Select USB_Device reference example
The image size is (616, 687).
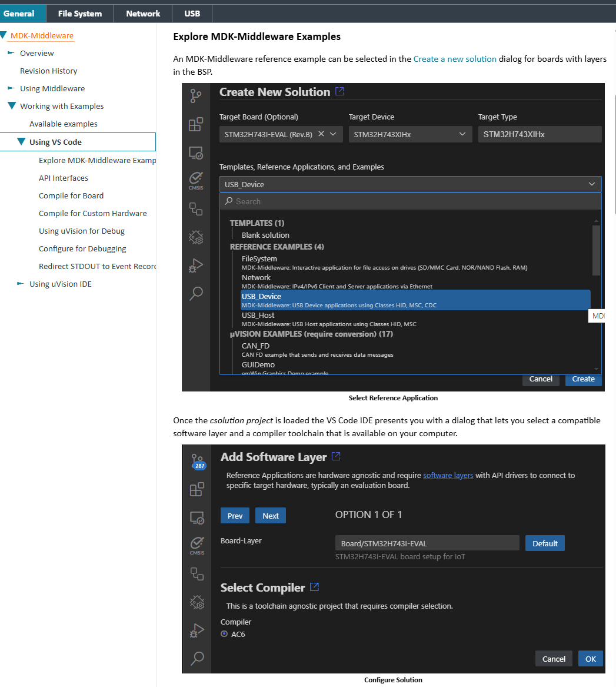pos(415,300)
